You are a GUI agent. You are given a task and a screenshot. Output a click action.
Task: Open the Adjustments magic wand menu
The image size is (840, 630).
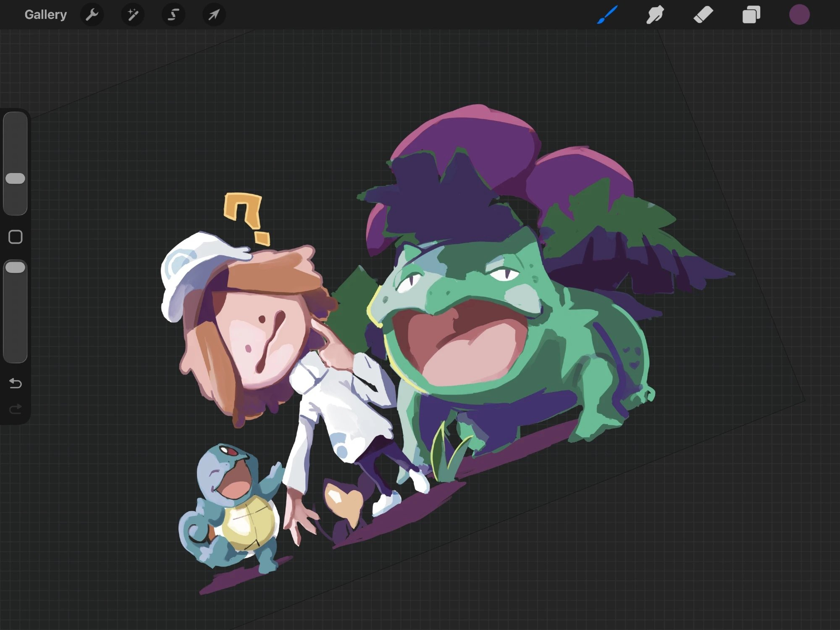(133, 15)
